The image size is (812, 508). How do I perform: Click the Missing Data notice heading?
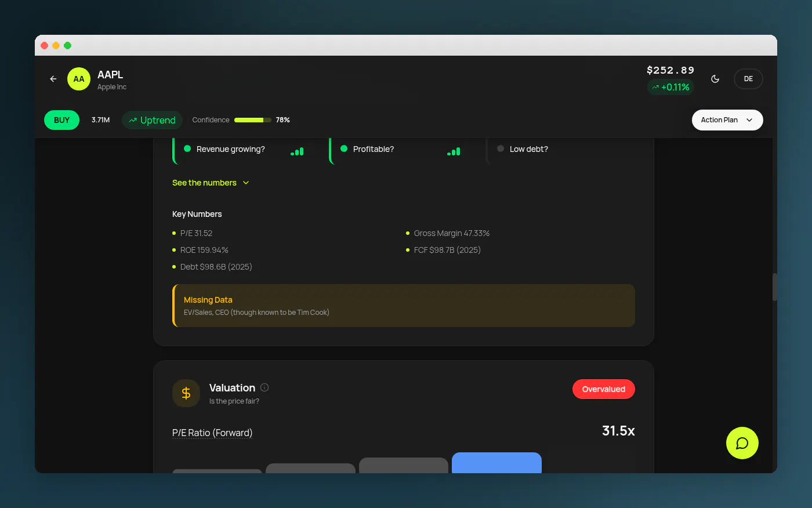[208, 300]
